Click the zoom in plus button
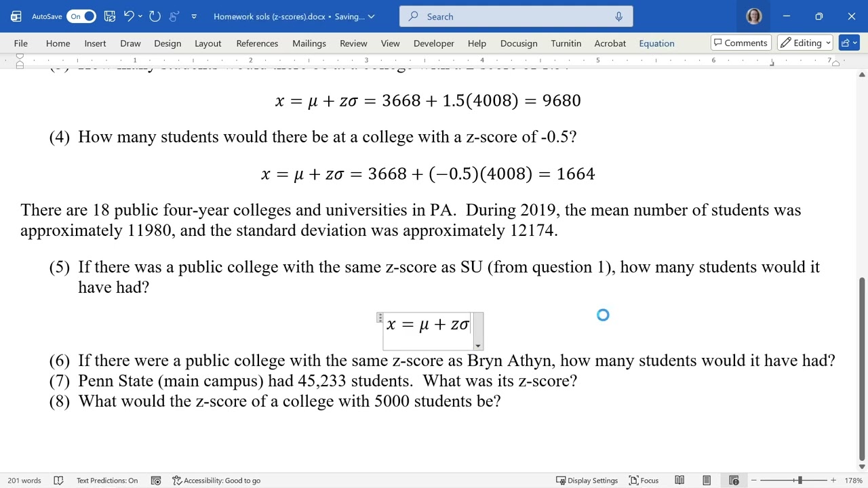Image resolution: width=868 pixels, height=488 pixels. tap(833, 481)
